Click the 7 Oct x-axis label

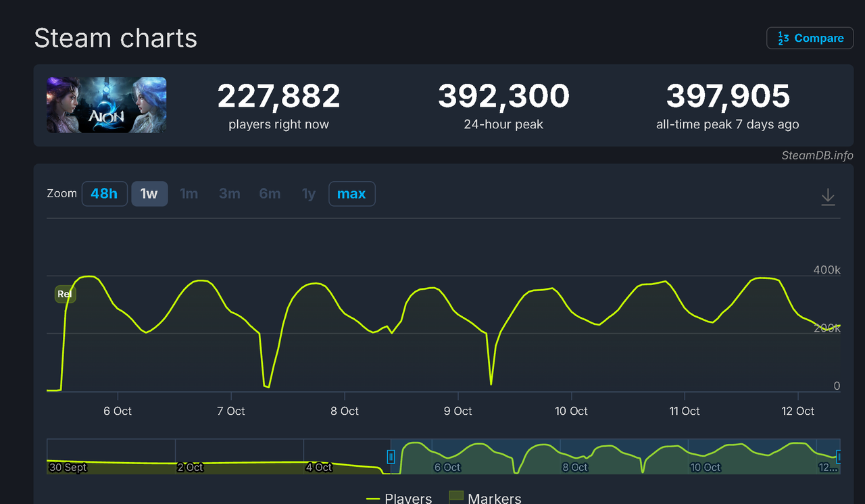231,411
